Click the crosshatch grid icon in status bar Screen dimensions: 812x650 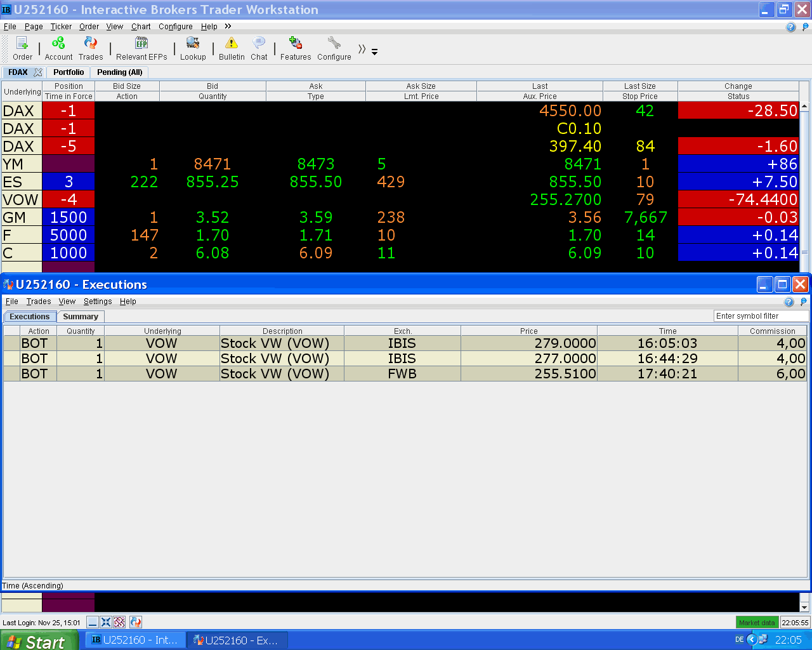coord(119,622)
